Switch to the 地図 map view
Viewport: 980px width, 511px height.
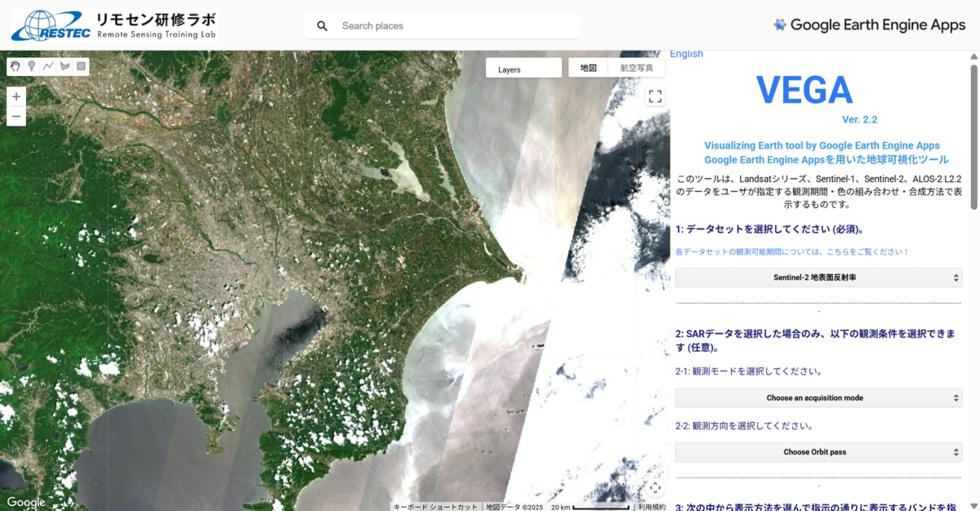[x=589, y=69]
